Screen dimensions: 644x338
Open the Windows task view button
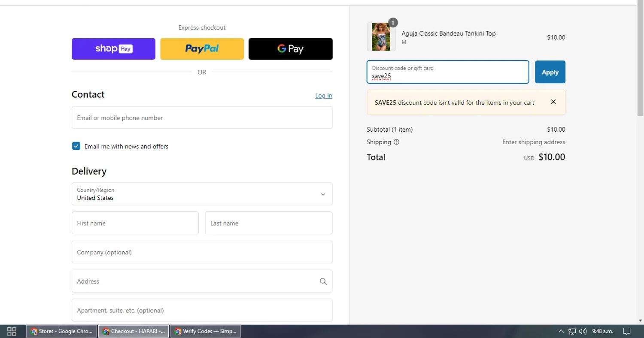tap(12, 331)
